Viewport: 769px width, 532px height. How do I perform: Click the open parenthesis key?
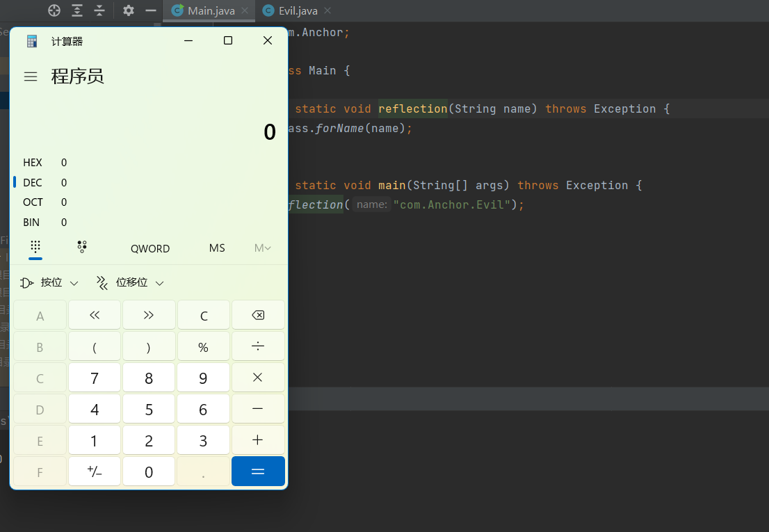95,346
